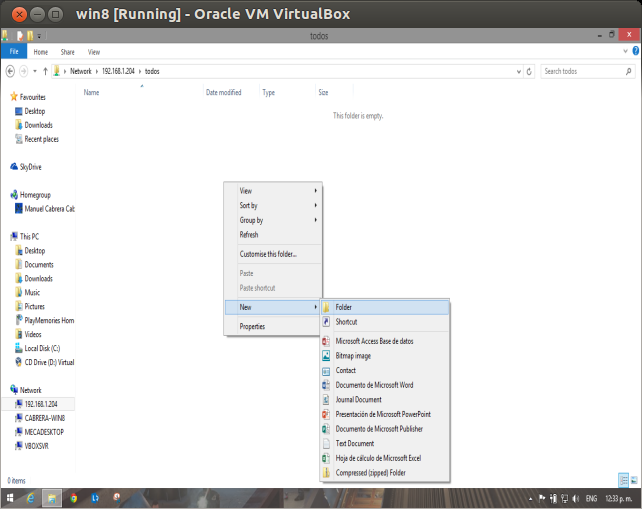Viewport: 642px width, 509px height.
Task: Expand the ribbon with the chevron
Action: click(625, 51)
